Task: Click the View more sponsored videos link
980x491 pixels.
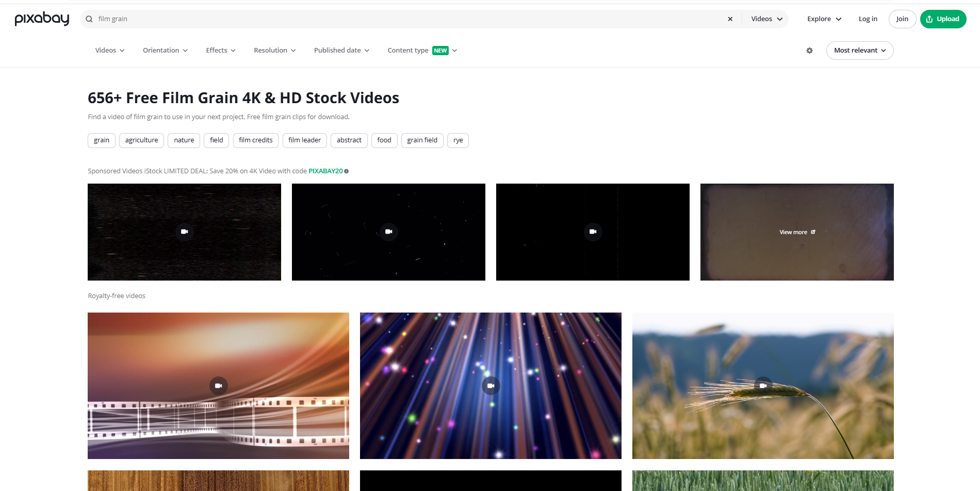Action: 796,232
